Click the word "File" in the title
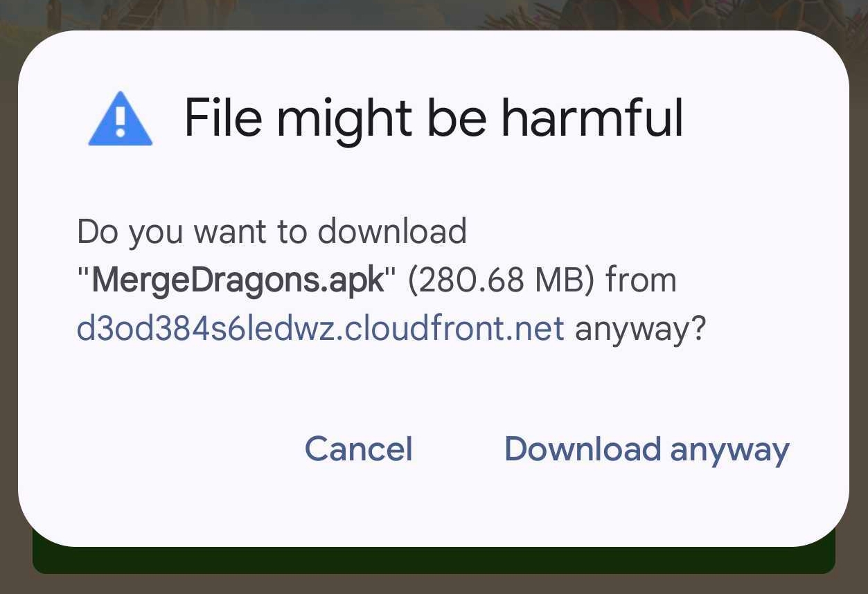Viewport: 868px width, 594px height. click(x=222, y=118)
